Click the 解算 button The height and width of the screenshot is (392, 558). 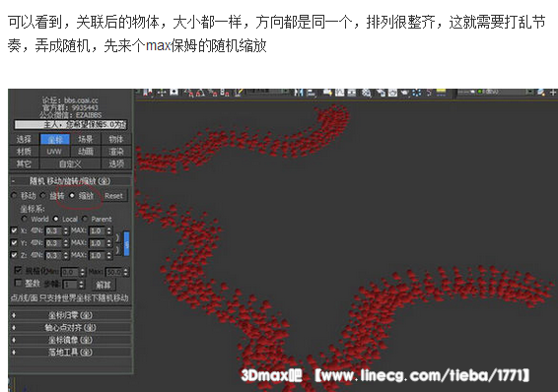click(104, 285)
